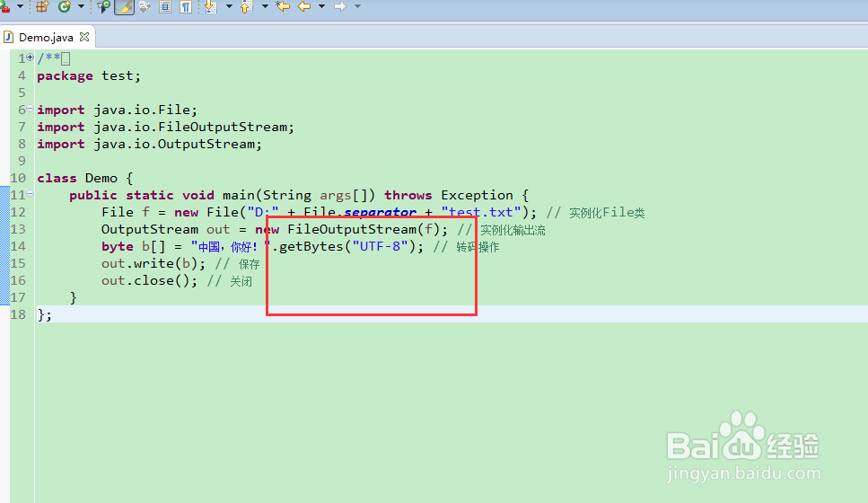Click the Run External Tools icon
Screen dimensions: 868x503
5,6
